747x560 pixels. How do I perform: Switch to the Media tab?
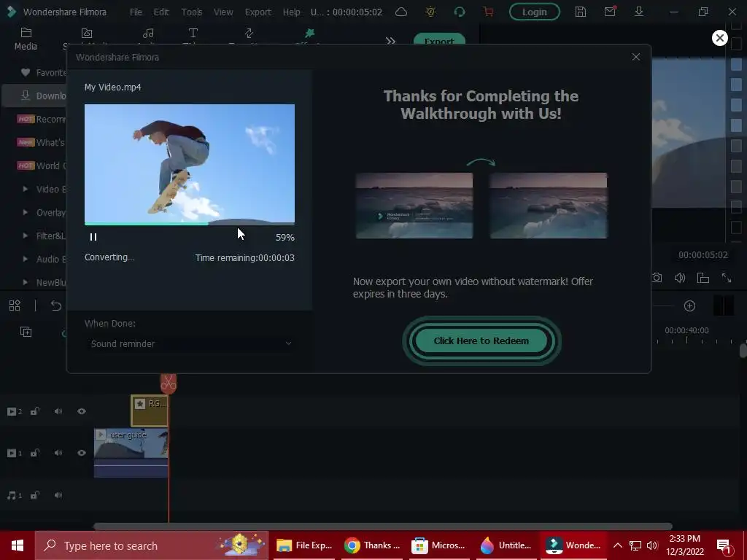(x=26, y=39)
